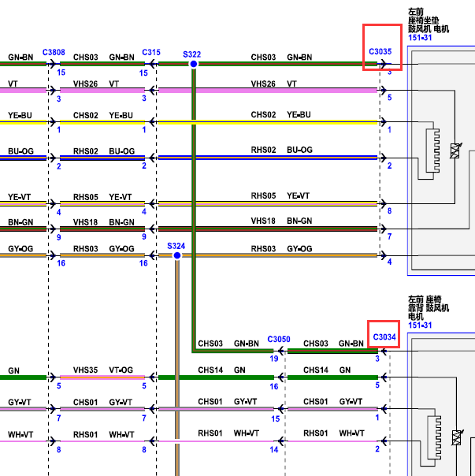Open the C3035 connector reference

tap(380, 51)
